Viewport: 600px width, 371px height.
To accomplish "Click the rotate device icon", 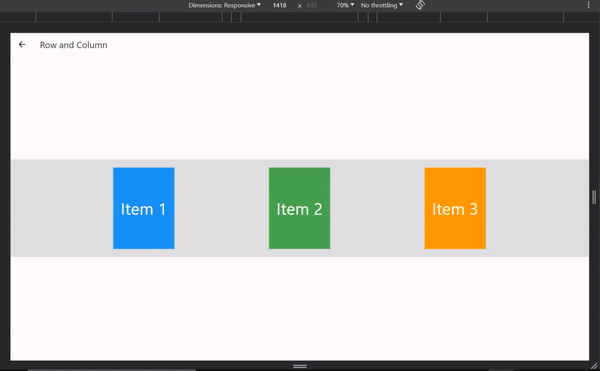I will pyautogui.click(x=420, y=5).
